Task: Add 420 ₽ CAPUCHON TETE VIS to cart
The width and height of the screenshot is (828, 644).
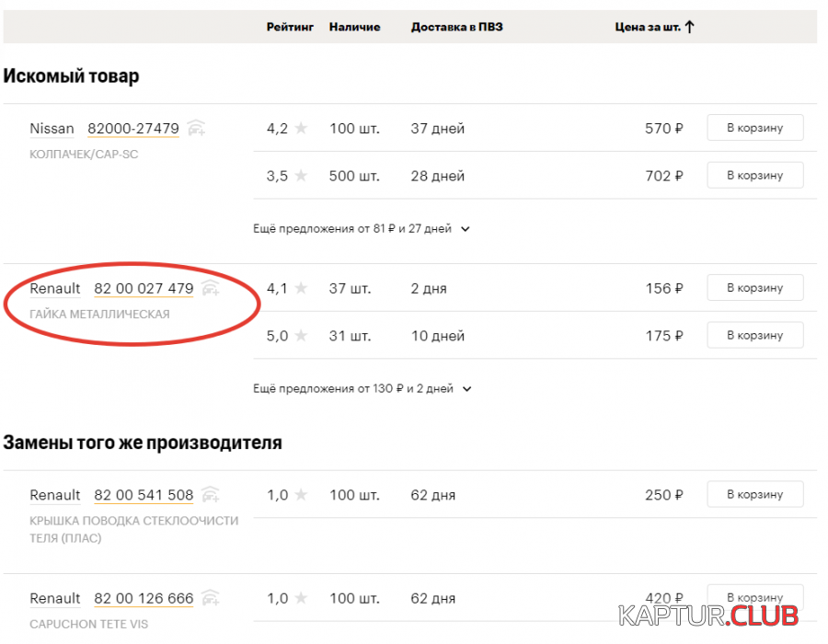Action: (x=755, y=597)
